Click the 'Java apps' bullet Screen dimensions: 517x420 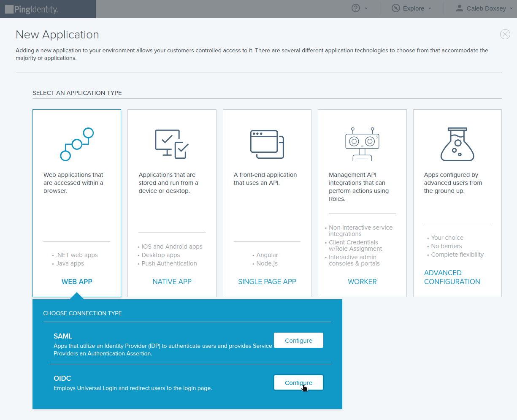pos(70,263)
